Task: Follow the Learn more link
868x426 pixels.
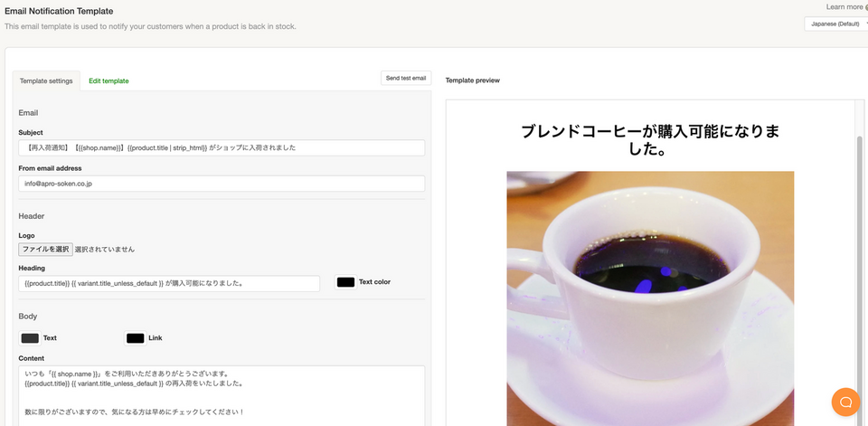Action: pyautogui.click(x=844, y=6)
